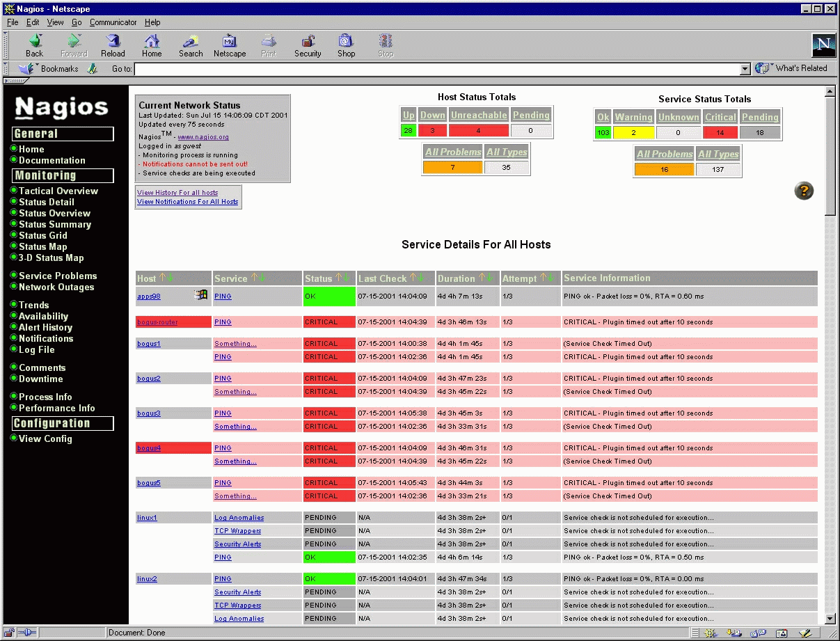Open My Netscape toolbar button
840x641 pixels.
point(230,46)
